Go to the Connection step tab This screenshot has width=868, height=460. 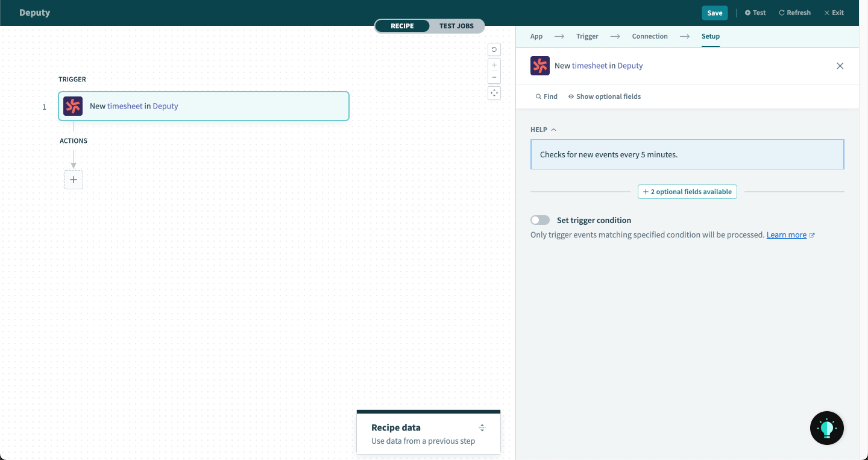coord(649,36)
